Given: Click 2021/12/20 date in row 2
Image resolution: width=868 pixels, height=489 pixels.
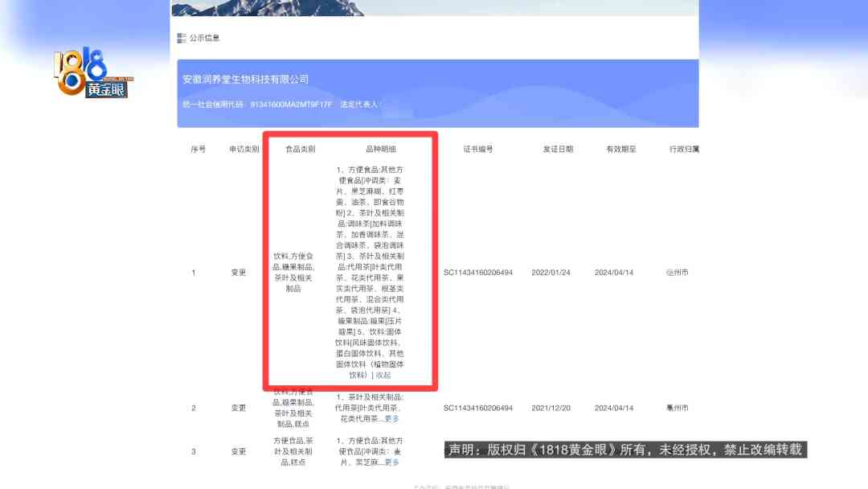Looking at the screenshot, I should click(551, 408).
